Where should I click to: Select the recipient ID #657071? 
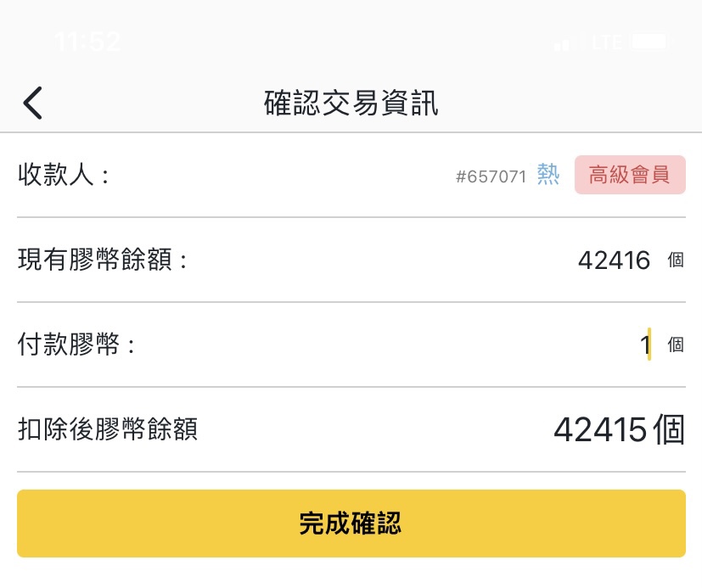click(491, 176)
